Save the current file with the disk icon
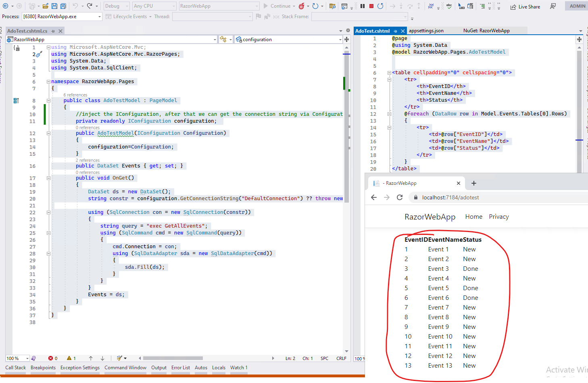The height and width of the screenshot is (383, 588). coord(54,6)
